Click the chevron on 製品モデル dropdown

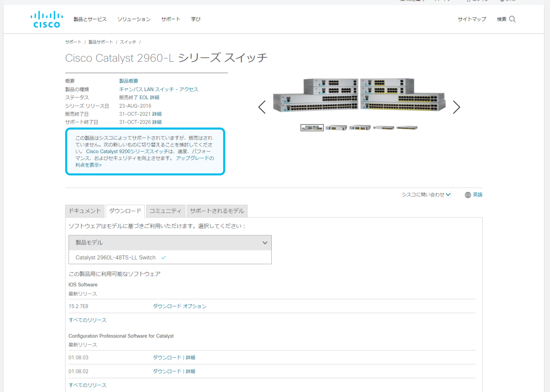(x=265, y=243)
